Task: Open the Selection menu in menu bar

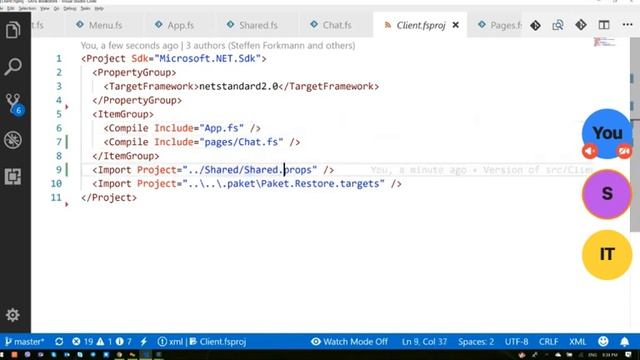Action: pyautogui.click(x=27, y=8)
